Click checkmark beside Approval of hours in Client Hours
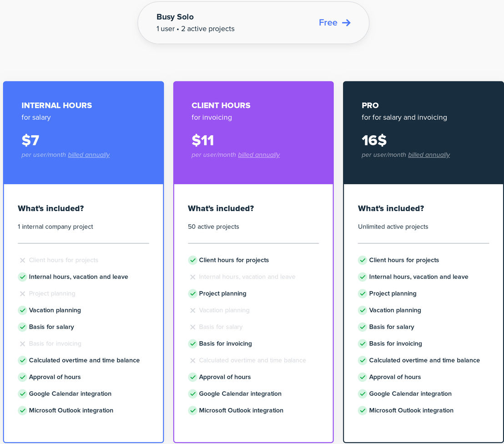This screenshot has width=504, height=444. coord(192,377)
